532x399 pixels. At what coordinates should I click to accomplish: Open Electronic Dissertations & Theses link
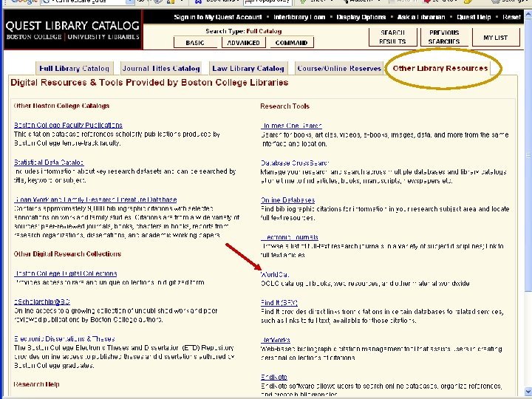click(x=64, y=339)
